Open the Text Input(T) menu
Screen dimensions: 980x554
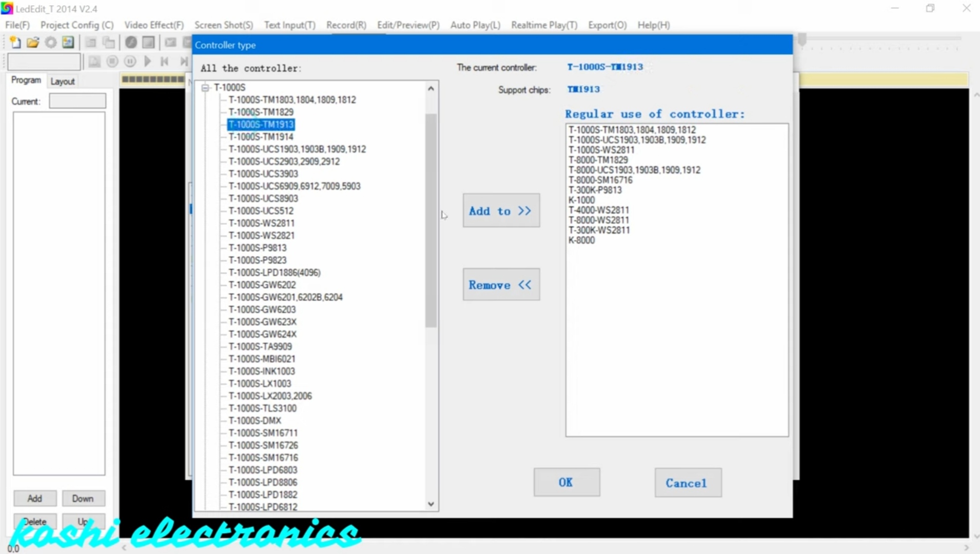pyautogui.click(x=290, y=25)
